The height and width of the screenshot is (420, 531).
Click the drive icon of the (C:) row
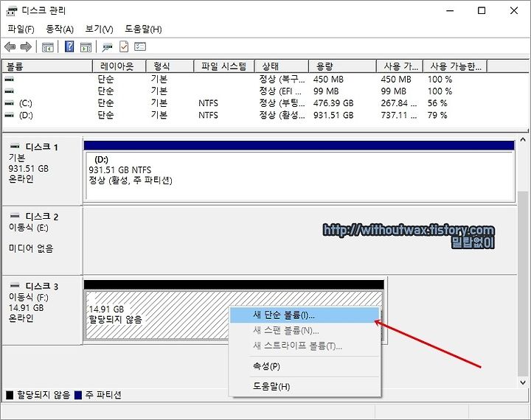click(10, 103)
